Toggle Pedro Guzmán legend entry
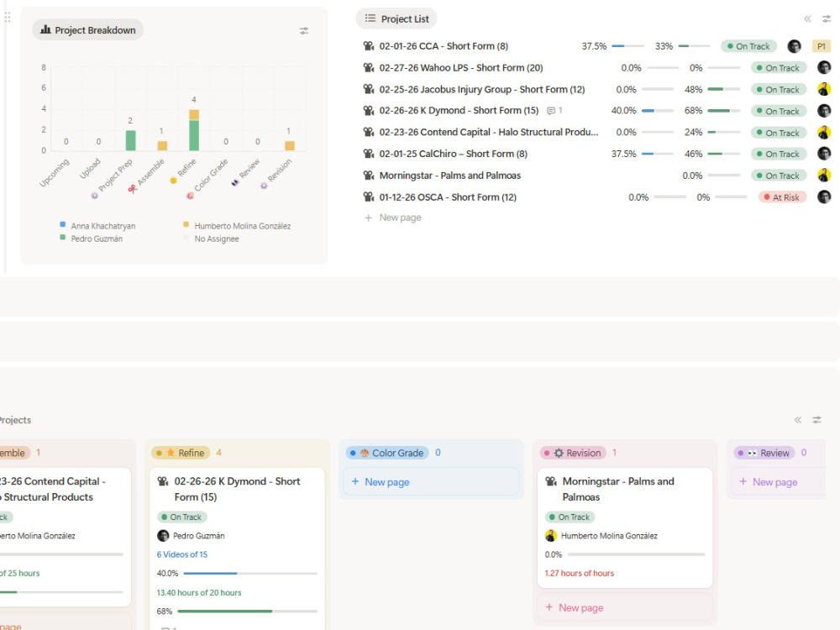This screenshot has width=840, height=630. click(x=91, y=239)
